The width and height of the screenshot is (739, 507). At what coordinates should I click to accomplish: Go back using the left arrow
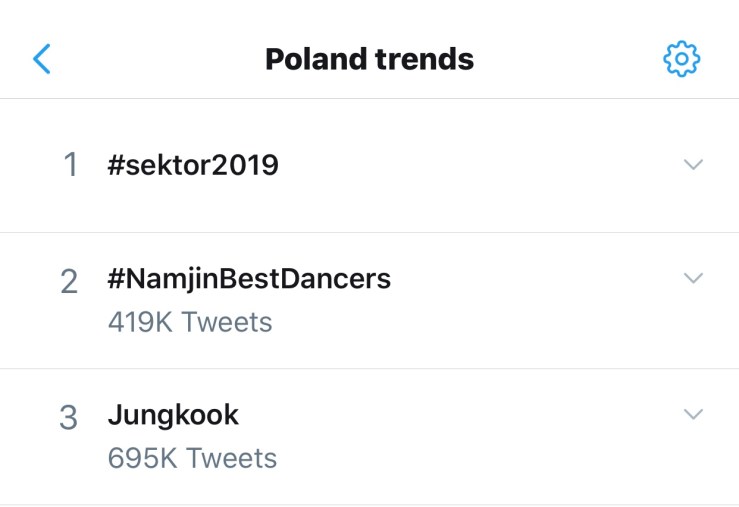pyautogui.click(x=42, y=59)
